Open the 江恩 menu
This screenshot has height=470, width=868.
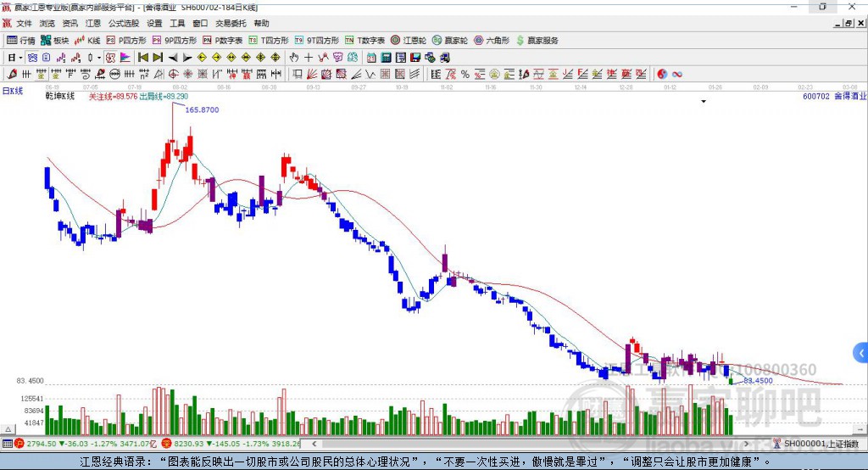[93, 23]
